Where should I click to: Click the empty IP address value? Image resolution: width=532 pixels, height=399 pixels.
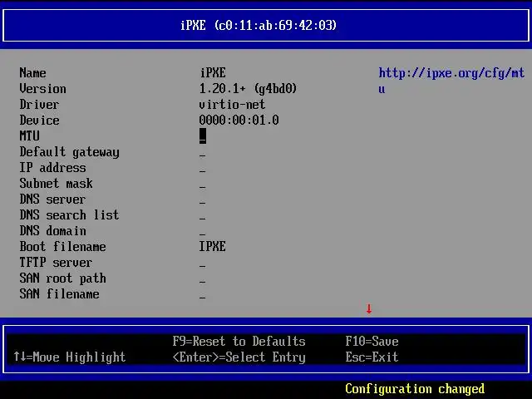click(x=203, y=172)
